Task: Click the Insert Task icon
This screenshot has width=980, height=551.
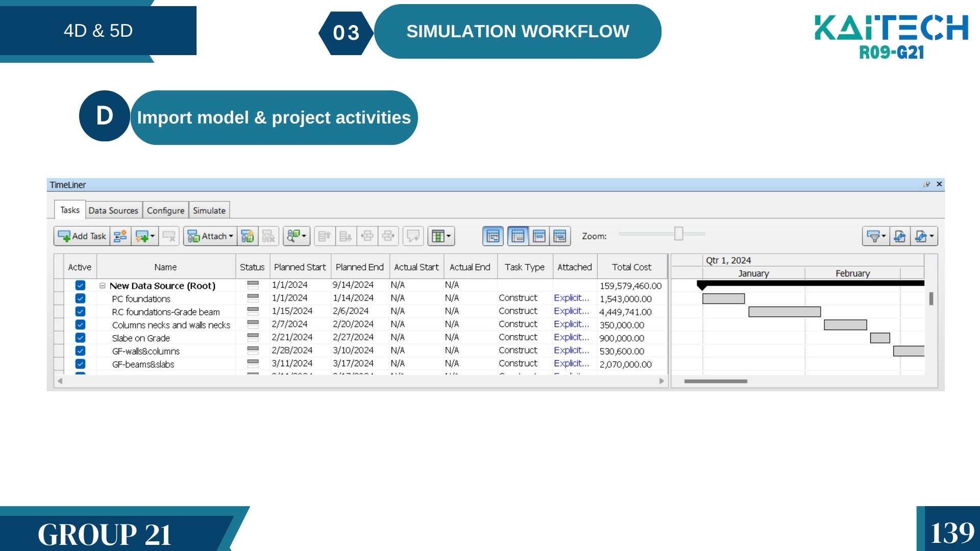Action: 120,236
